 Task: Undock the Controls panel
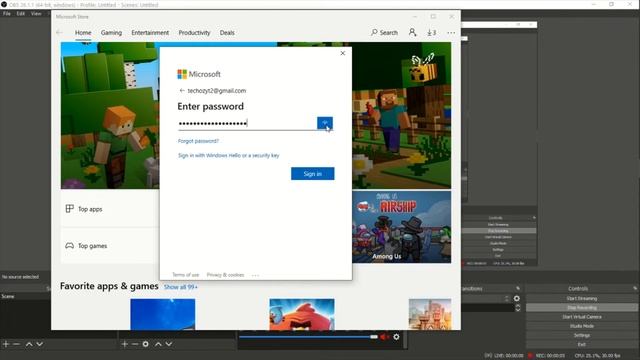pyautogui.click(x=635, y=288)
